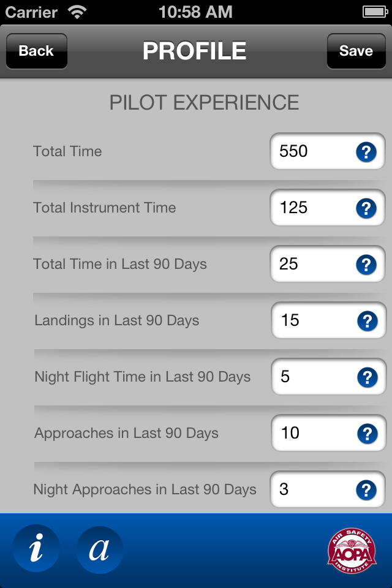Screen dimensions: 392x588
Task: Tap help icon beside Landings in Last 90 Days
Action: [x=367, y=321]
